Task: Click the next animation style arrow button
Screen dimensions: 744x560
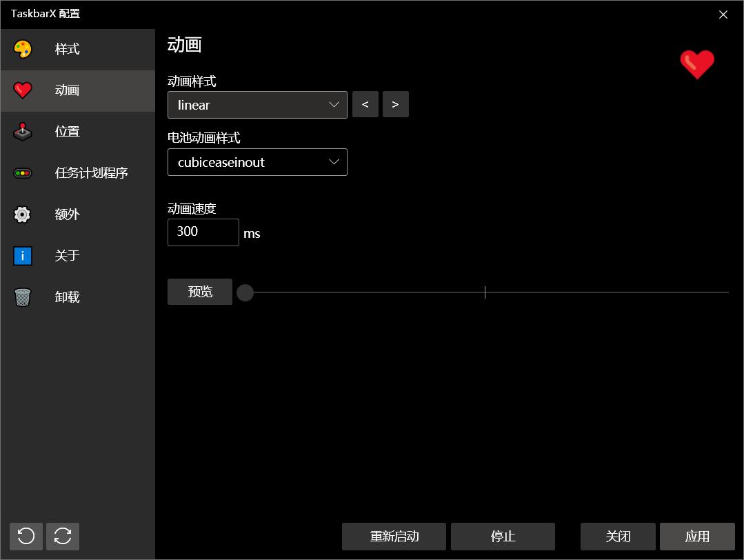Action: [x=395, y=104]
